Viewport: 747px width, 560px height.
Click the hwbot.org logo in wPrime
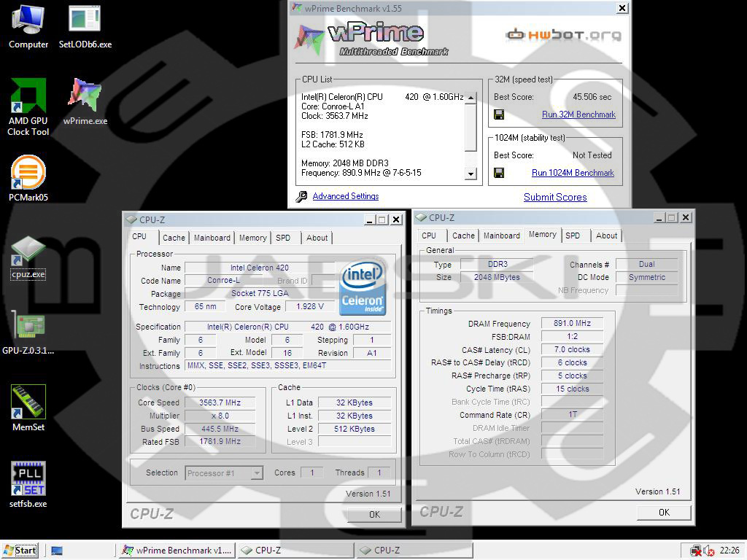click(563, 35)
